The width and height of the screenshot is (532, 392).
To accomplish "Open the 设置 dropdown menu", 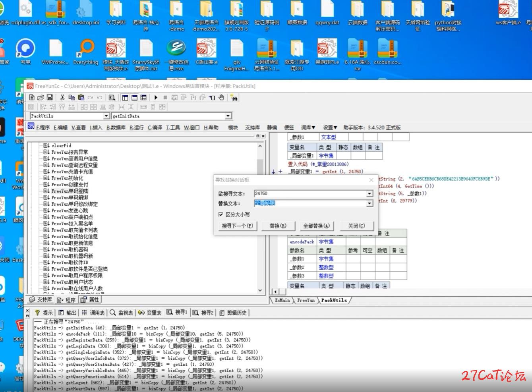I will click(330, 127).
